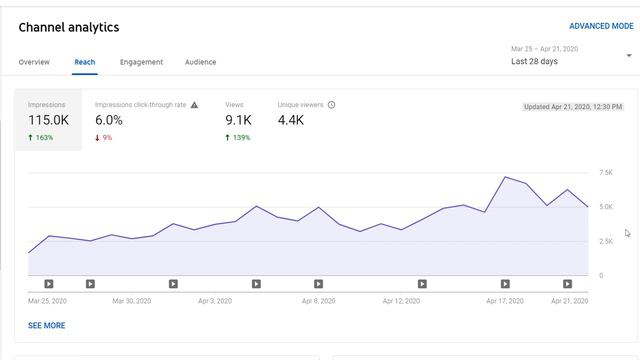Screen dimensions: 640x360
Task: Click the video marker above Apr 17, 2020
Action: [x=505, y=284]
